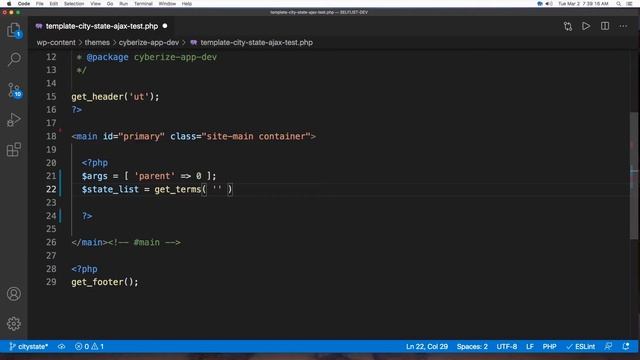Open the Edit menu

point(53,4)
